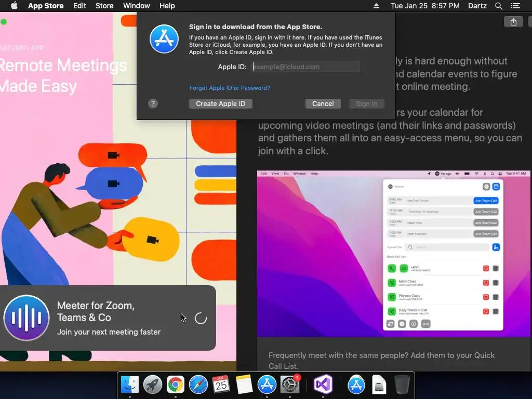Click the Share button in App Store window

pyautogui.click(x=513, y=22)
